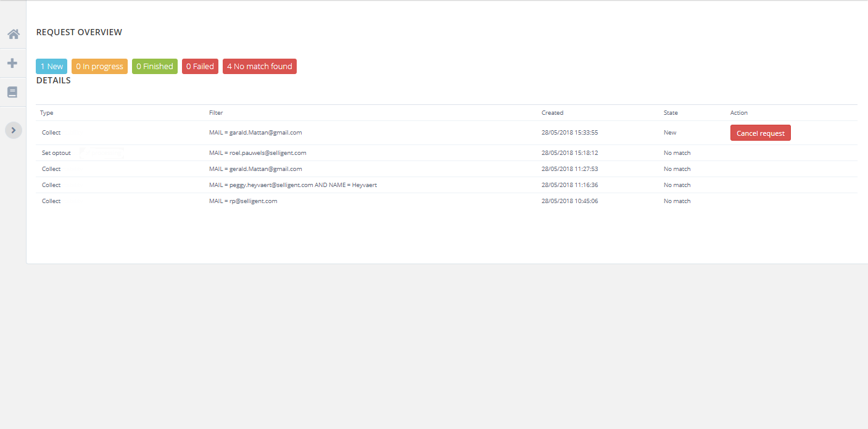Select the '0 In progress' status badge
This screenshot has height=429, width=868.
[x=99, y=66]
